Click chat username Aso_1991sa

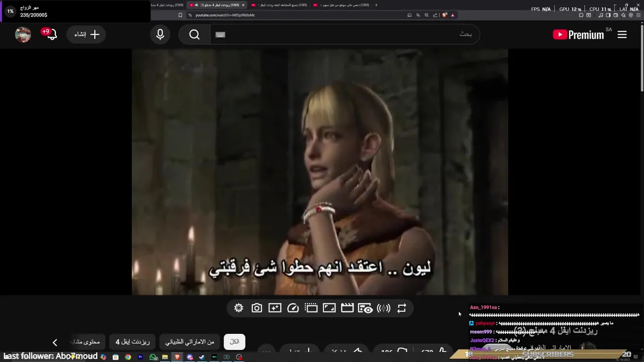[x=484, y=308]
